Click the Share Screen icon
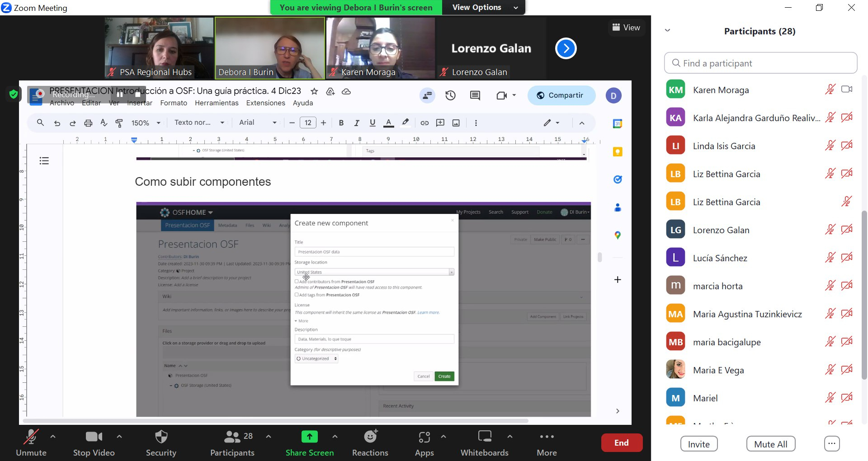The image size is (868, 461). (x=309, y=437)
